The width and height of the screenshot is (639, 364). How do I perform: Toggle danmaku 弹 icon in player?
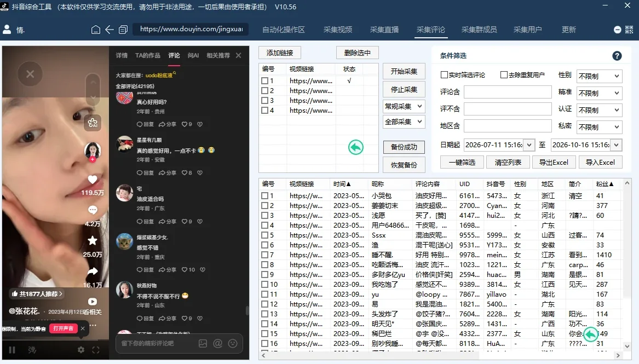pyautogui.click(x=32, y=350)
